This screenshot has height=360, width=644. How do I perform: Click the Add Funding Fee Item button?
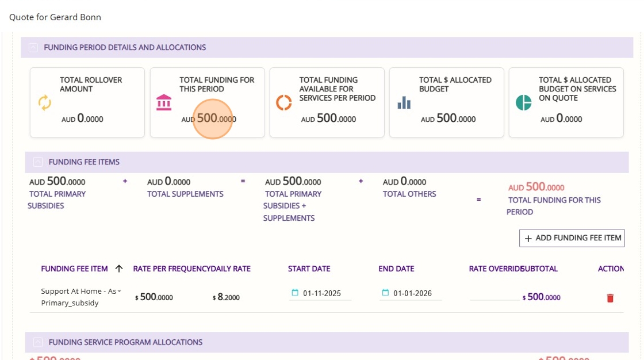point(572,238)
